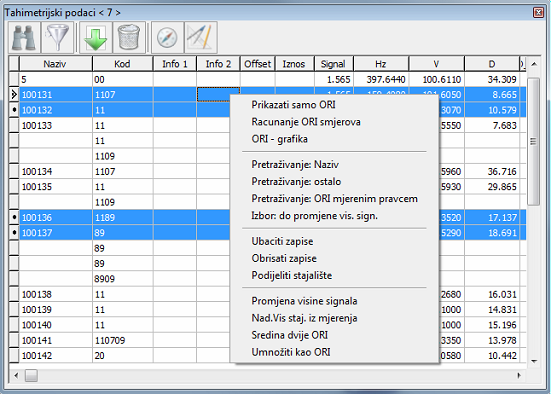Click Hz value 397.6440
551x394 pixels.
coord(381,79)
